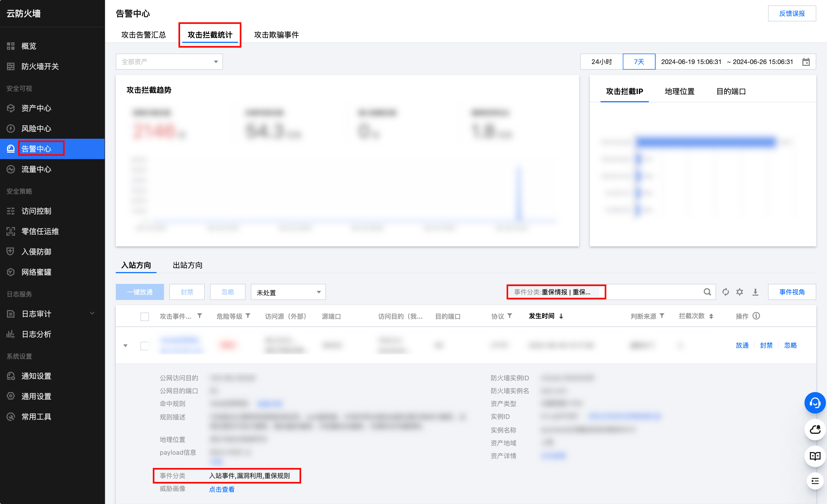Click 封禁 in first row actions

pyautogui.click(x=766, y=345)
